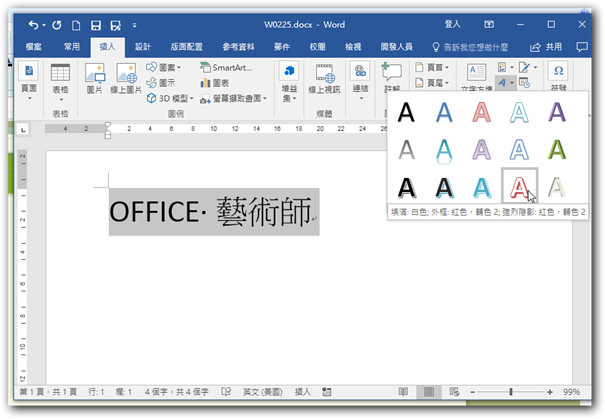
Task: Click the 圖片 (Pictures) insert icon
Action: pyautogui.click(x=95, y=79)
